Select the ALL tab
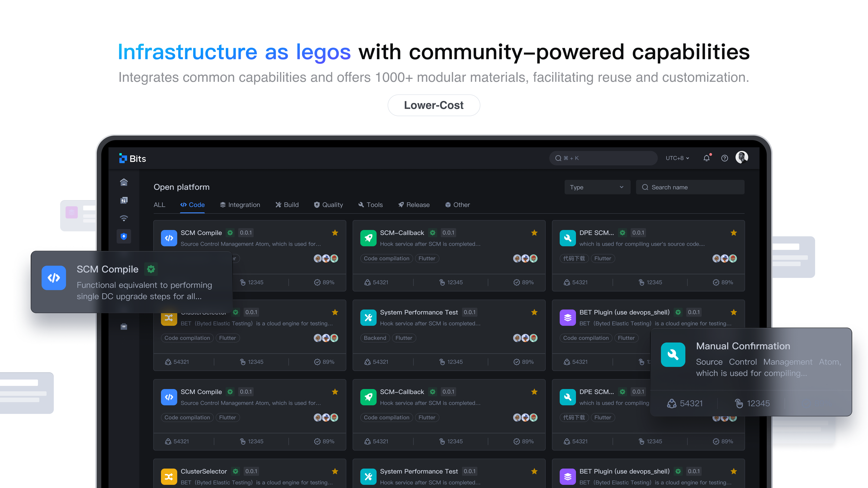Viewport: 868px width, 488px height. pos(159,205)
